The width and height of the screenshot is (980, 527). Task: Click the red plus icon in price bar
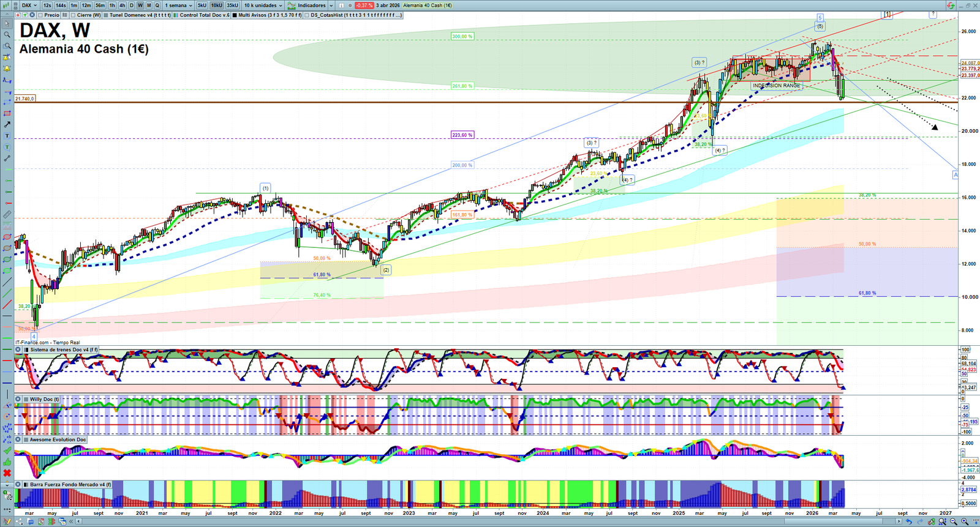[18, 15]
